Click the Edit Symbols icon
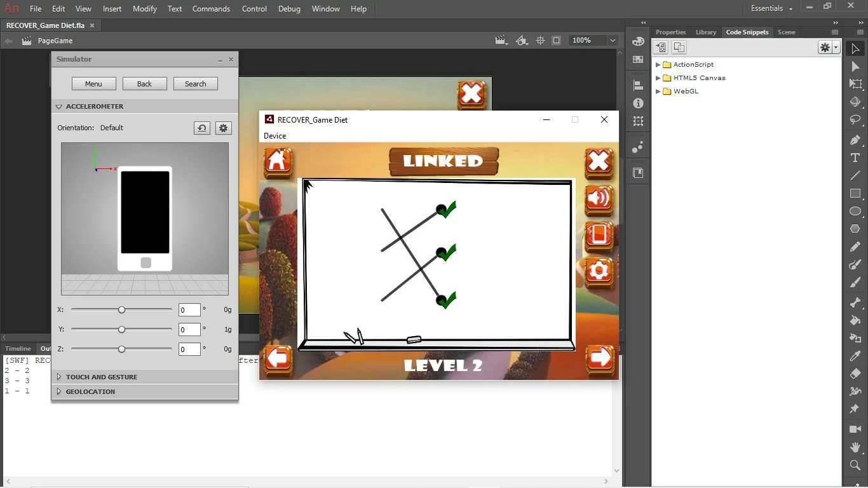The width and height of the screenshot is (868, 488). 522,40
